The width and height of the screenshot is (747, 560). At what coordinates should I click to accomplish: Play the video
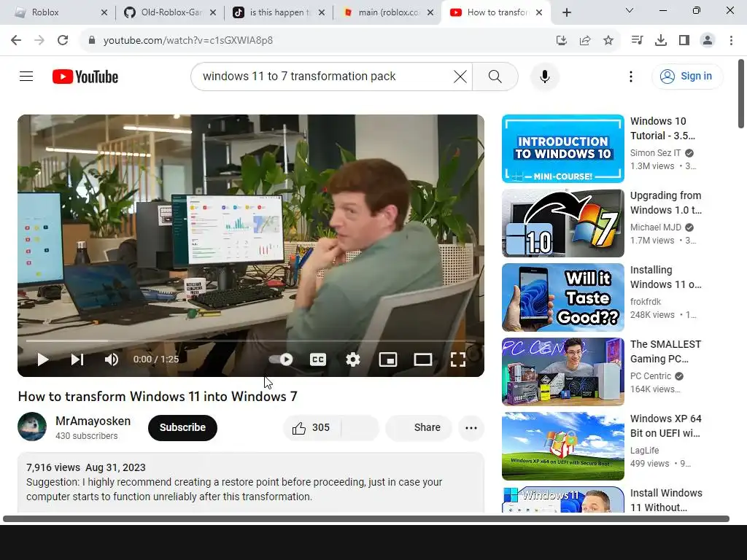[43, 359]
